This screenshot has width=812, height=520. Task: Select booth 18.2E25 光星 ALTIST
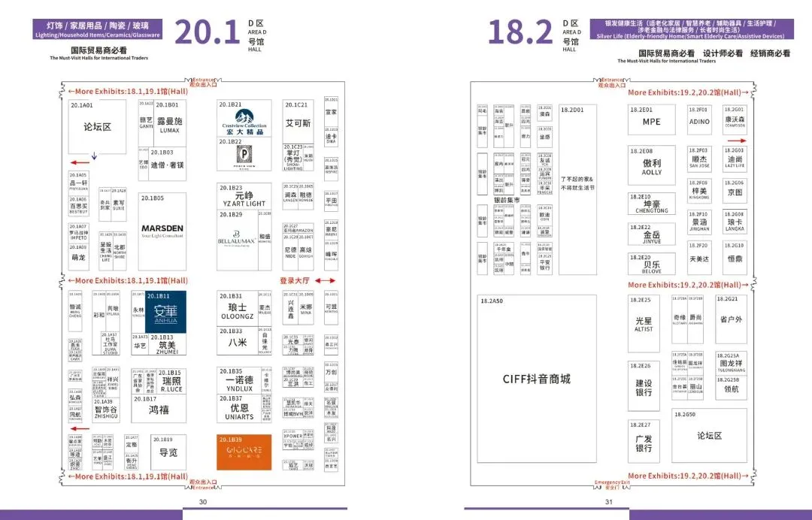coord(644,323)
